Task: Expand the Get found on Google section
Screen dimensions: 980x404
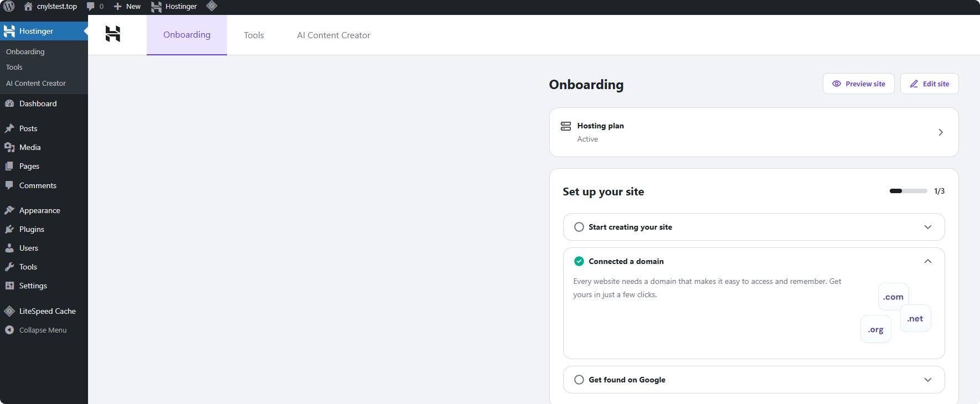Action: point(928,380)
